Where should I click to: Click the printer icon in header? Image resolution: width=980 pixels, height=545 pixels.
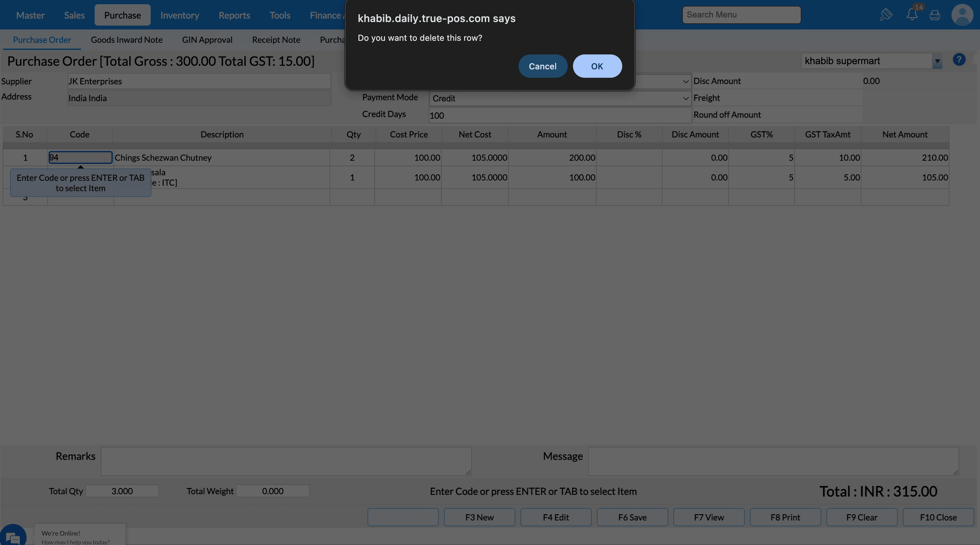pos(934,15)
